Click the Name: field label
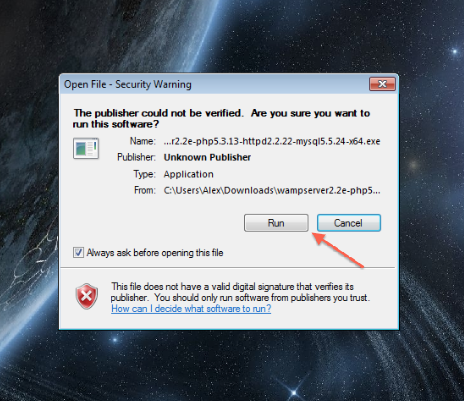Viewport: 464px width, 401px height. [143, 141]
